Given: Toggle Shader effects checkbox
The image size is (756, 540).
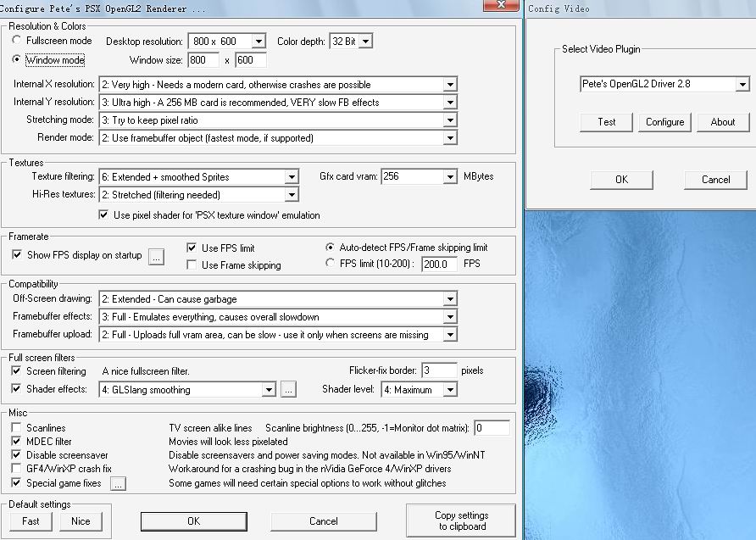Looking at the screenshot, I should tap(16, 388).
